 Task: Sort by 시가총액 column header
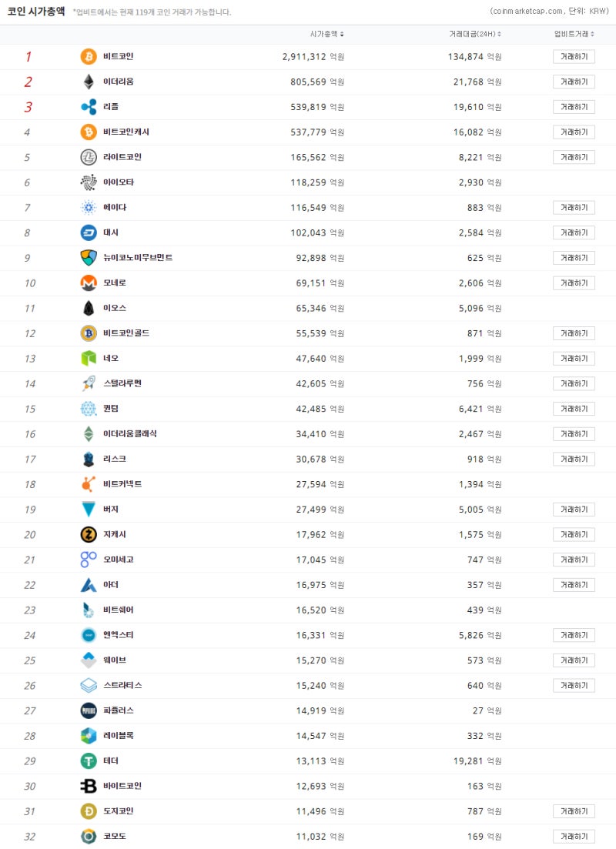(326, 34)
